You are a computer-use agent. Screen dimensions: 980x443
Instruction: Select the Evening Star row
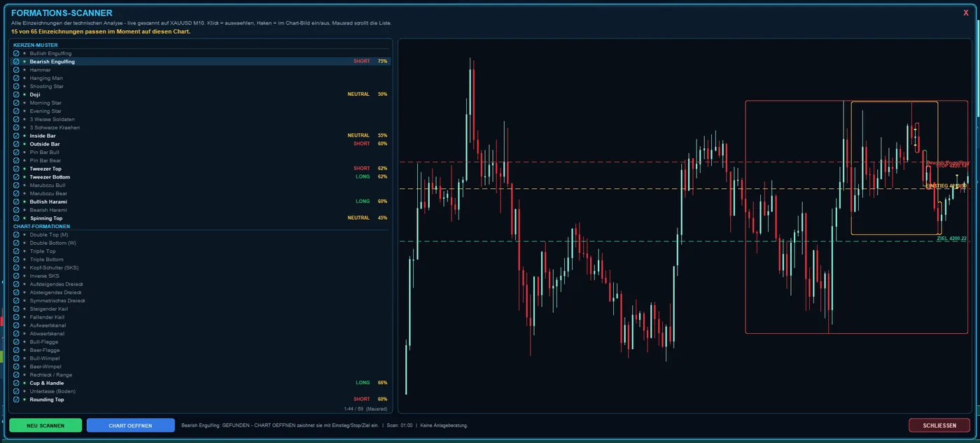pyautogui.click(x=200, y=111)
